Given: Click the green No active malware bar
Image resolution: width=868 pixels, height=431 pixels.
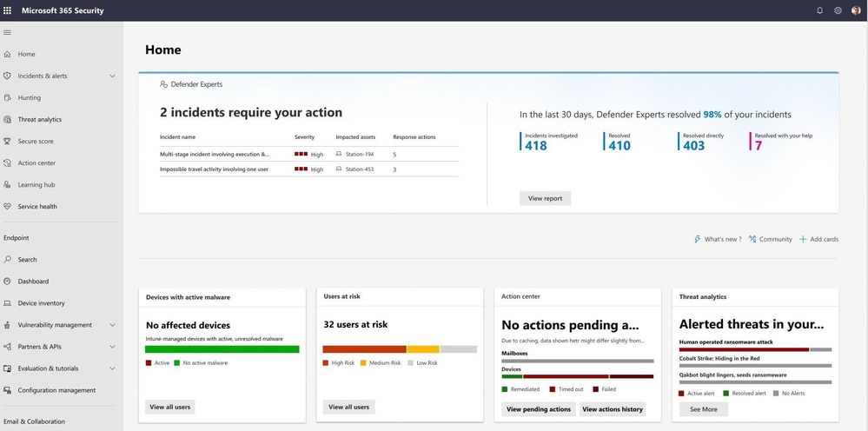Looking at the screenshot, I should (222, 349).
